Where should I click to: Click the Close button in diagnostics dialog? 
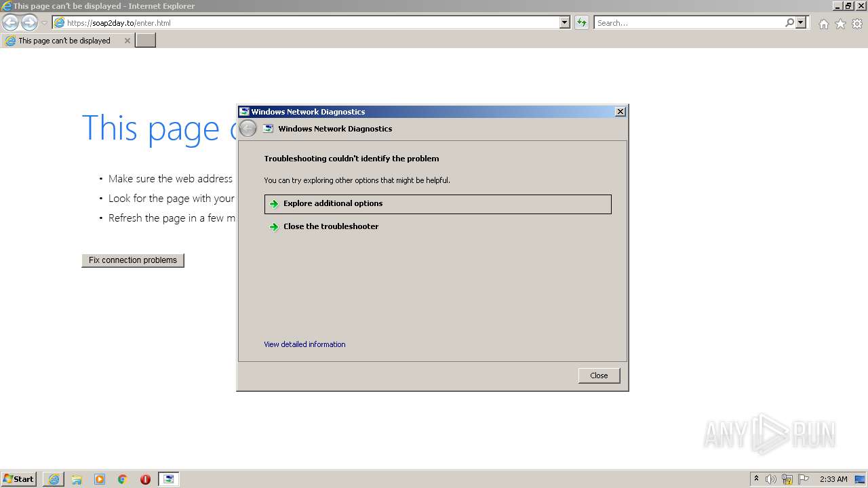tap(599, 375)
